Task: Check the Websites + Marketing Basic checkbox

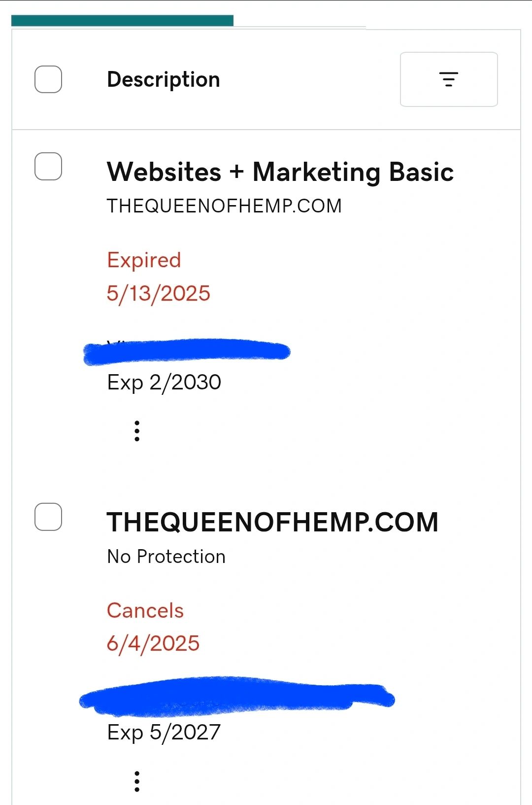Action: pos(48,166)
